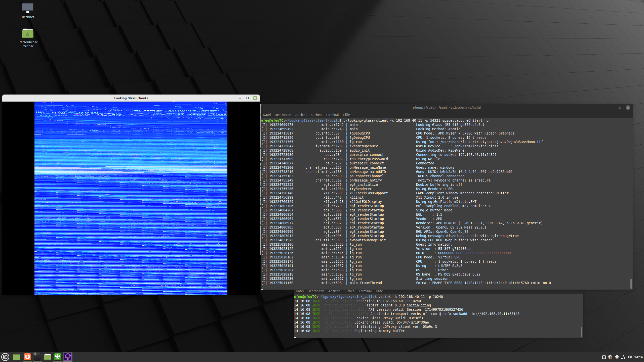
Task: Close the LookingGlass build terminal window
Action: pos(628,108)
